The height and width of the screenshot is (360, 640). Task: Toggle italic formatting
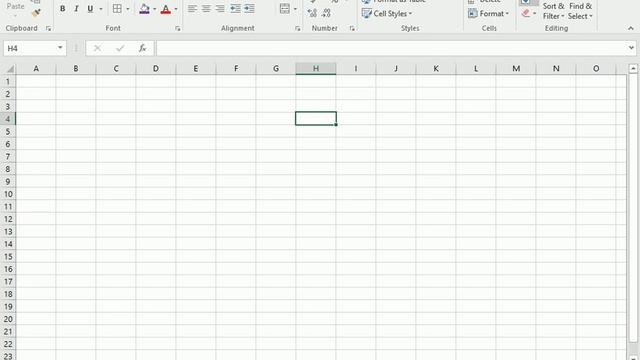[x=76, y=9]
